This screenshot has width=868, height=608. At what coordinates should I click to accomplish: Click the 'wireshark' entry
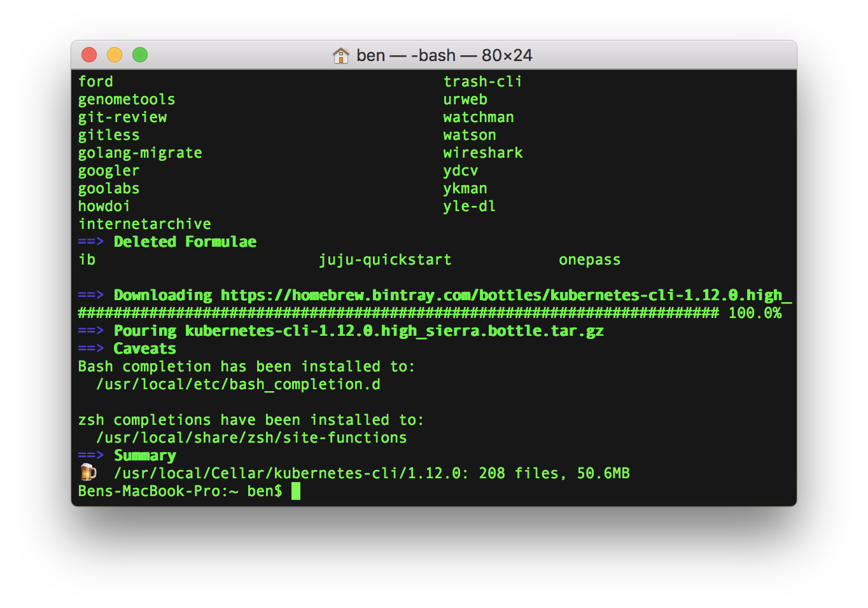click(483, 153)
